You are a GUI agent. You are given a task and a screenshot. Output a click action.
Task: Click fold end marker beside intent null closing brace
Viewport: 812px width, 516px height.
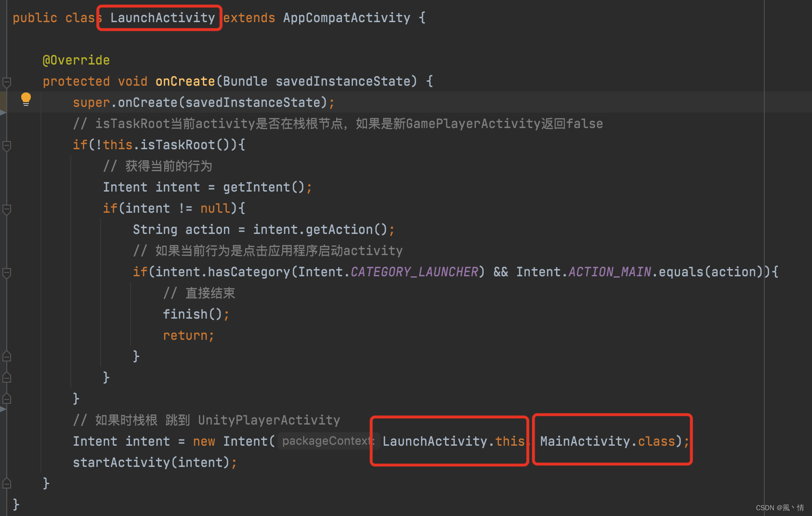click(x=7, y=378)
